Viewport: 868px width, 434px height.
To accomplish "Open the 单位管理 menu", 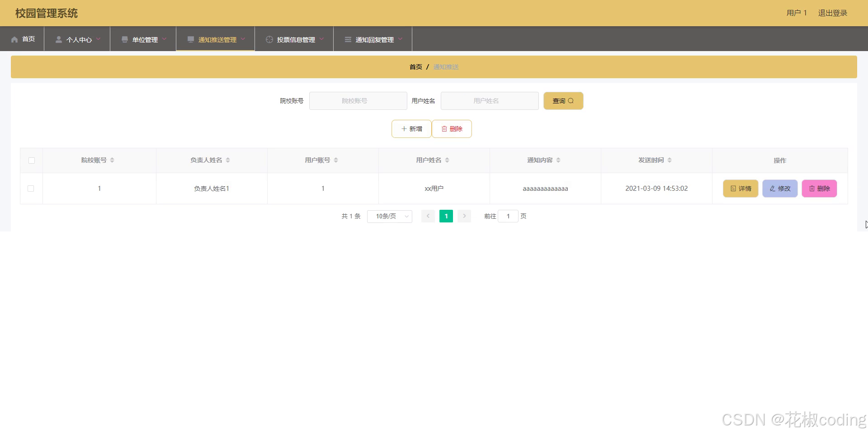I will click(143, 39).
